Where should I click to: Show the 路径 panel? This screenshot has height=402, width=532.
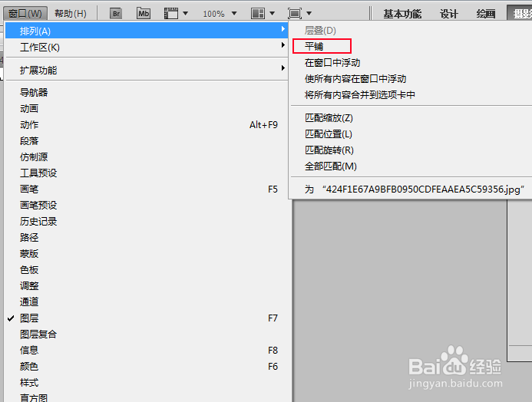tap(147, 238)
